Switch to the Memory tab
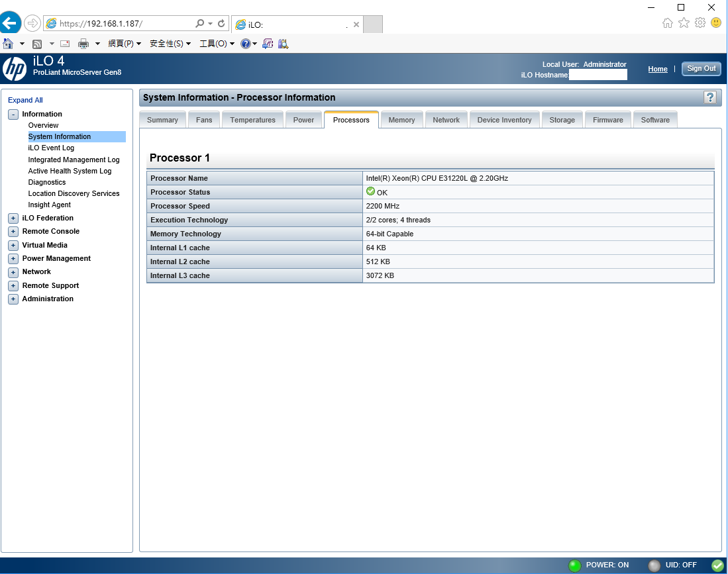Image resolution: width=728 pixels, height=574 pixels. click(401, 120)
